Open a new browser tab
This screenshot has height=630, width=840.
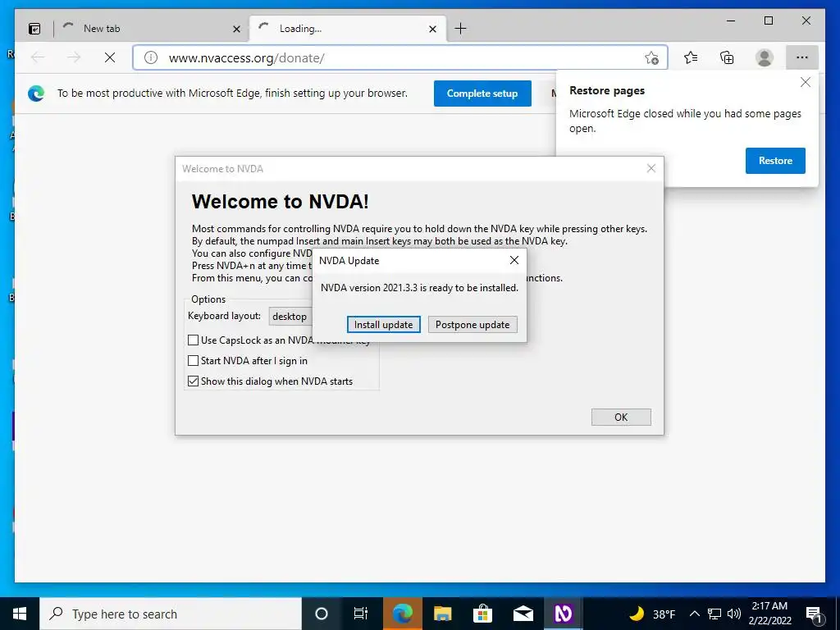[x=460, y=29]
